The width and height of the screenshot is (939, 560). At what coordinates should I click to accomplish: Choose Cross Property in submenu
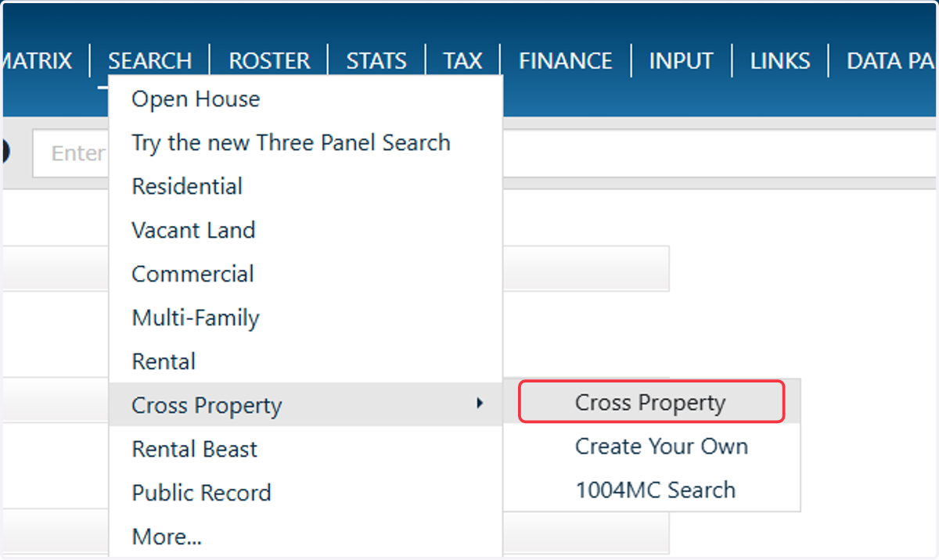[651, 402]
